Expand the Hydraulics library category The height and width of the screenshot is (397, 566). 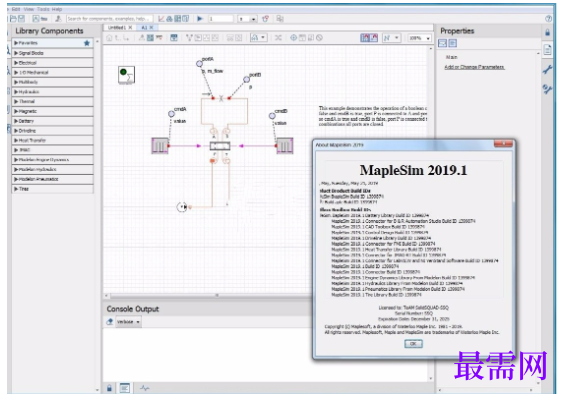pos(53,92)
